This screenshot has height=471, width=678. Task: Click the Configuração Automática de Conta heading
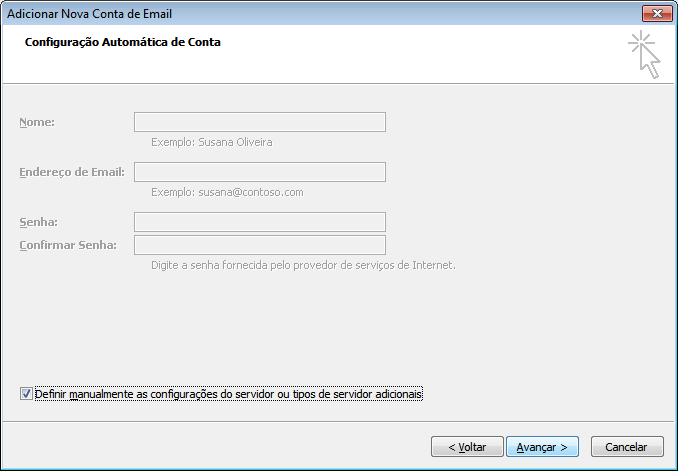click(122, 43)
